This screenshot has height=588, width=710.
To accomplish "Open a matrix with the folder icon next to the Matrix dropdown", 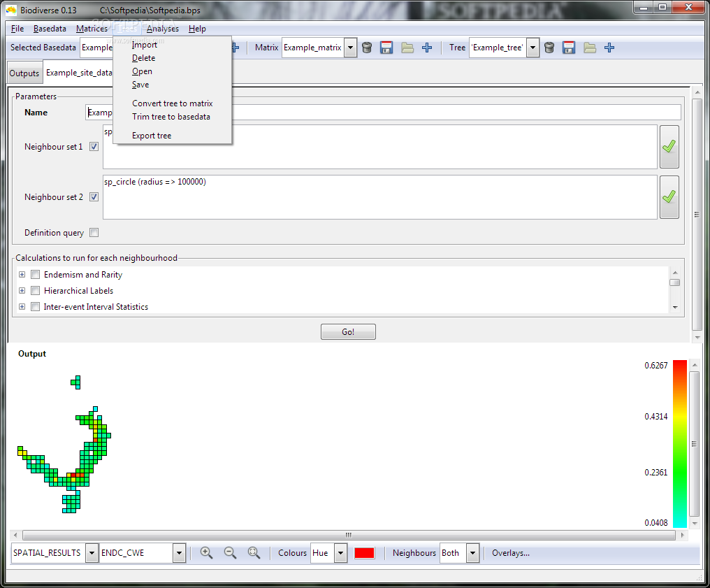I will 407,48.
